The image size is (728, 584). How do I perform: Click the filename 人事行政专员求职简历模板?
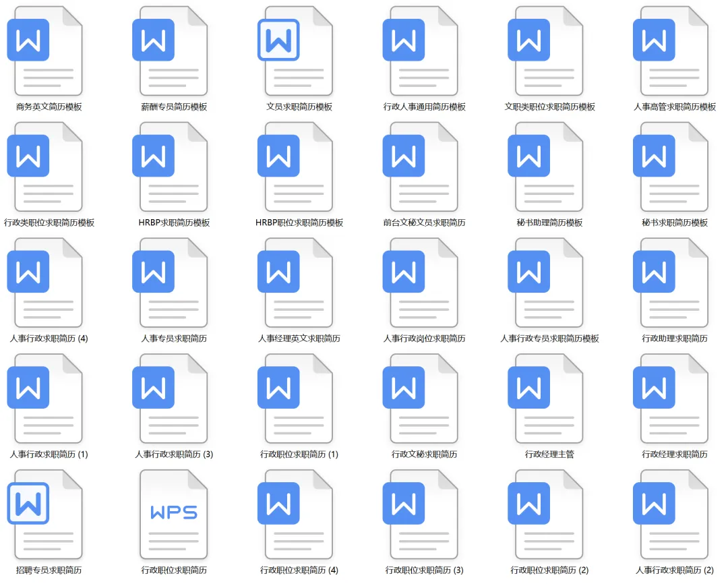[x=550, y=339]
